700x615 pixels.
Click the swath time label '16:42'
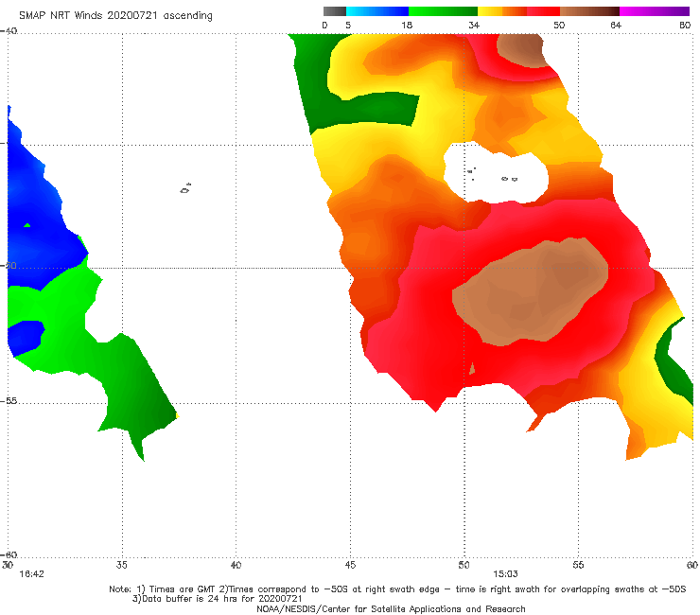pyautogui.click(x=32, y=574)
